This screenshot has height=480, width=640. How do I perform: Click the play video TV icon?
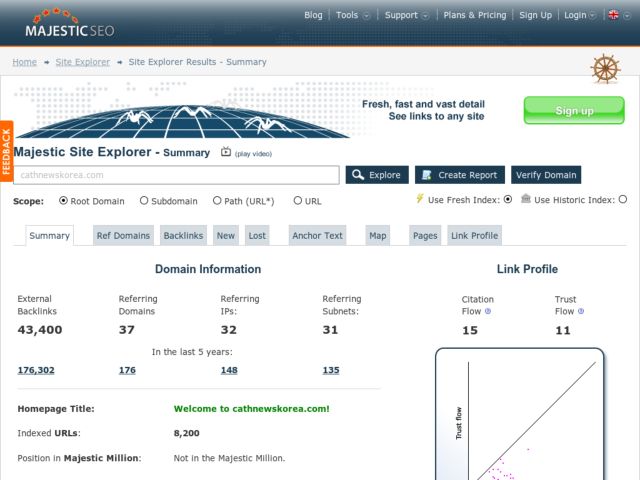click(x=226, y=152)
